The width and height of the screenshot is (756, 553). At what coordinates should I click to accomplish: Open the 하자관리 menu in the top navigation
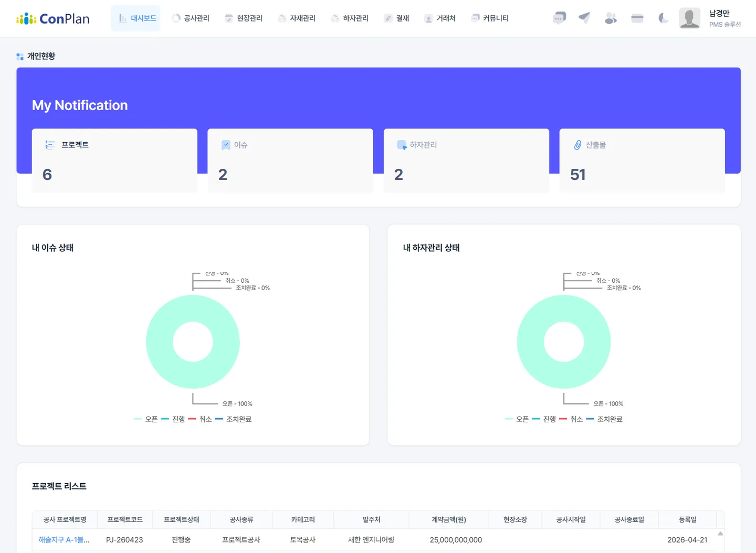(x=350, y=18)
